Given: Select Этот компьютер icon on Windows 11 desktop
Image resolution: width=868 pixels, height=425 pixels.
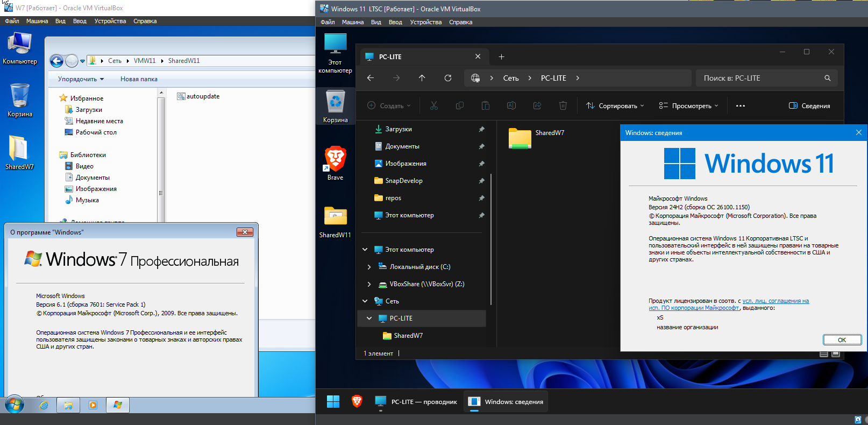Looking at the screenshot, I should click(336, 53).
